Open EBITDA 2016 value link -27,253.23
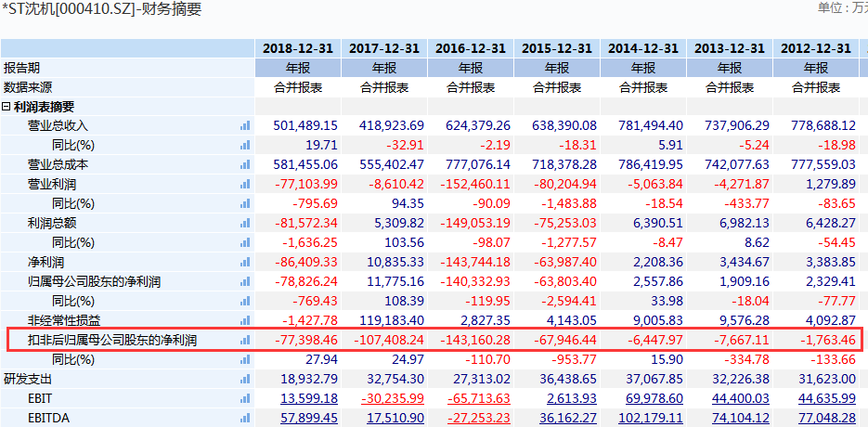This screenshot has width=868, height=427. [479, 418]
